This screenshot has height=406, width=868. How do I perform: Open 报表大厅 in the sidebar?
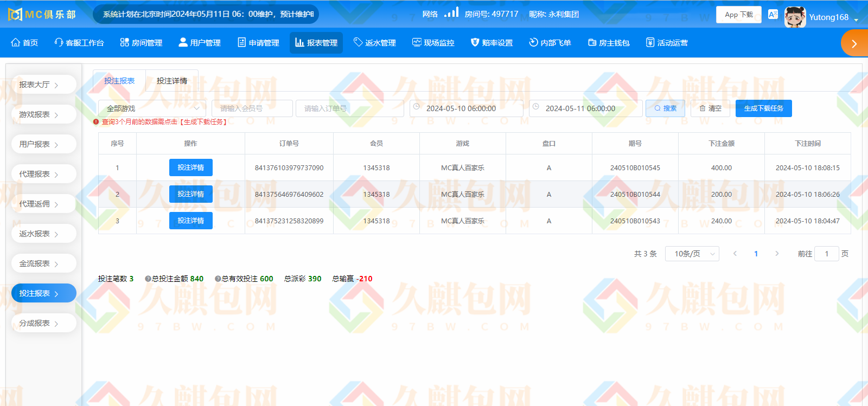point(43,85)
